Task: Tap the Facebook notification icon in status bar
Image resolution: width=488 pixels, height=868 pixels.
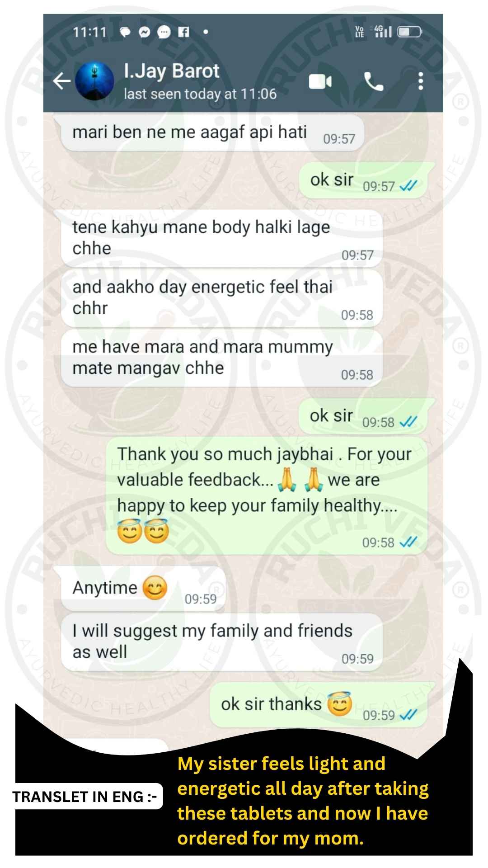Action: 183,32
